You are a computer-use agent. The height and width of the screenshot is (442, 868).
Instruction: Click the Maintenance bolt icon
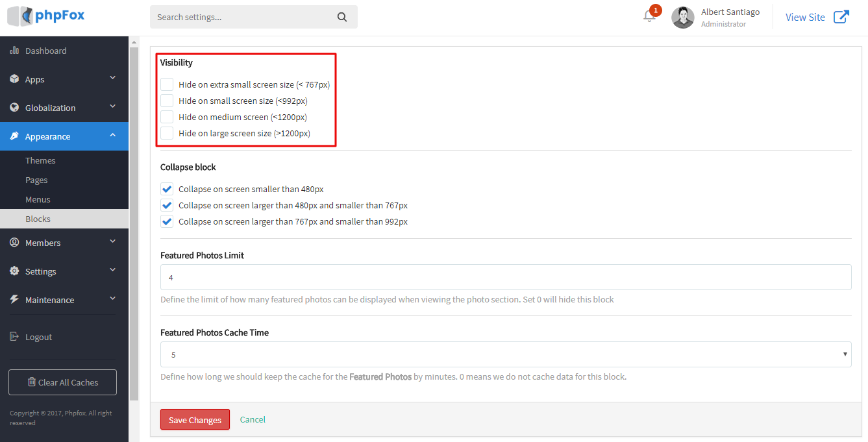(14, 299)
